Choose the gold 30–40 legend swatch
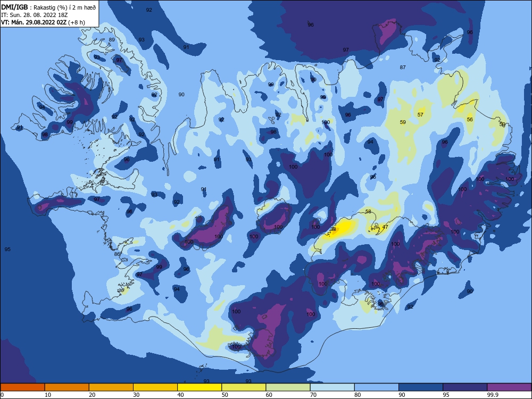This screenshot has height=399, width=532. 155,387
